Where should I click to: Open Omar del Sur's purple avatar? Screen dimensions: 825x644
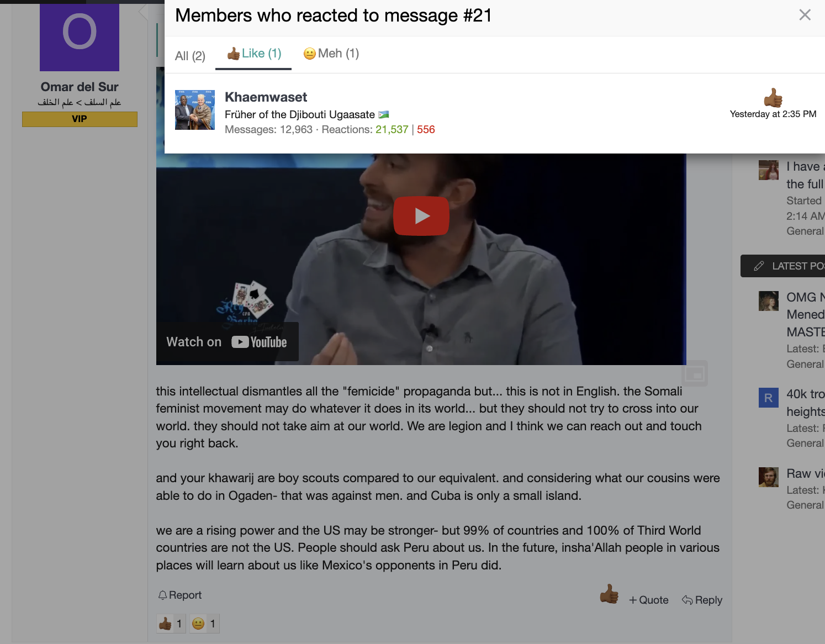coord(80,37)
